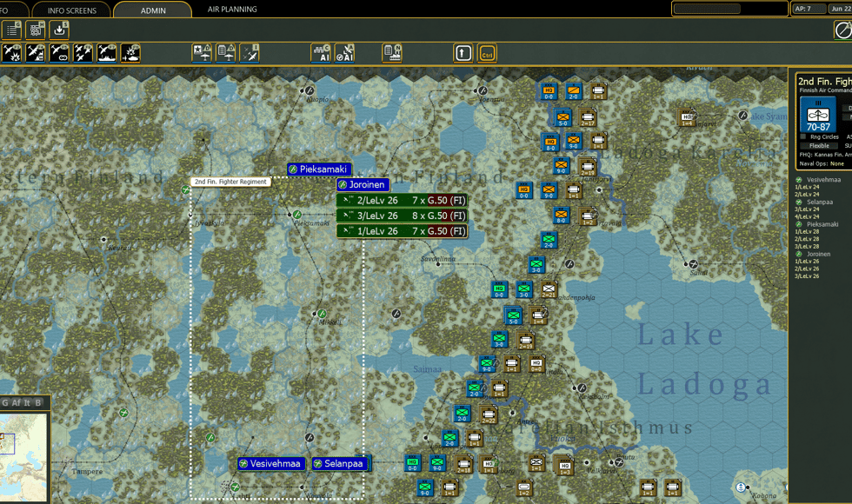Viewport: 852px width, 504px height.
Task: Select the dark airbase icon at Kuopio
Action: (310, 90)
